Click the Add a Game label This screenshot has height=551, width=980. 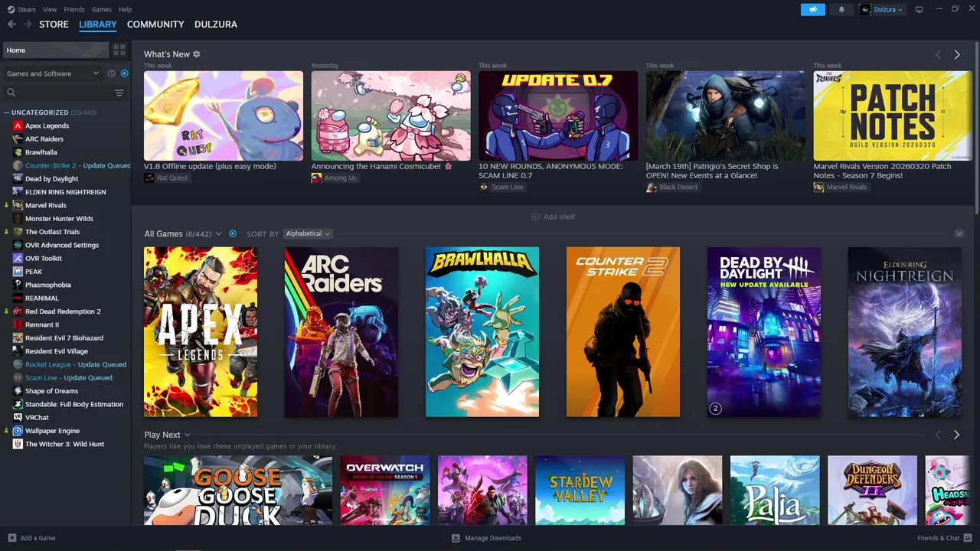[x=38, y=538]
